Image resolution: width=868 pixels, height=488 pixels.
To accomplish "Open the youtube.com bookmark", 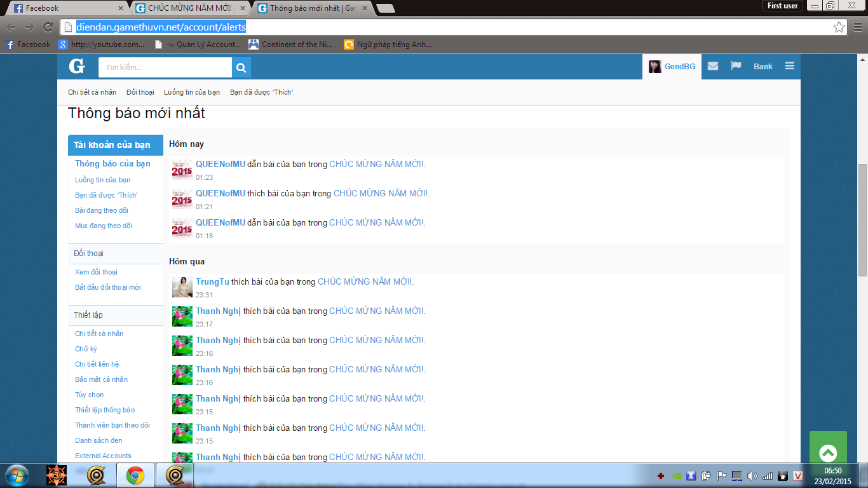I will (x=102, y=44).
